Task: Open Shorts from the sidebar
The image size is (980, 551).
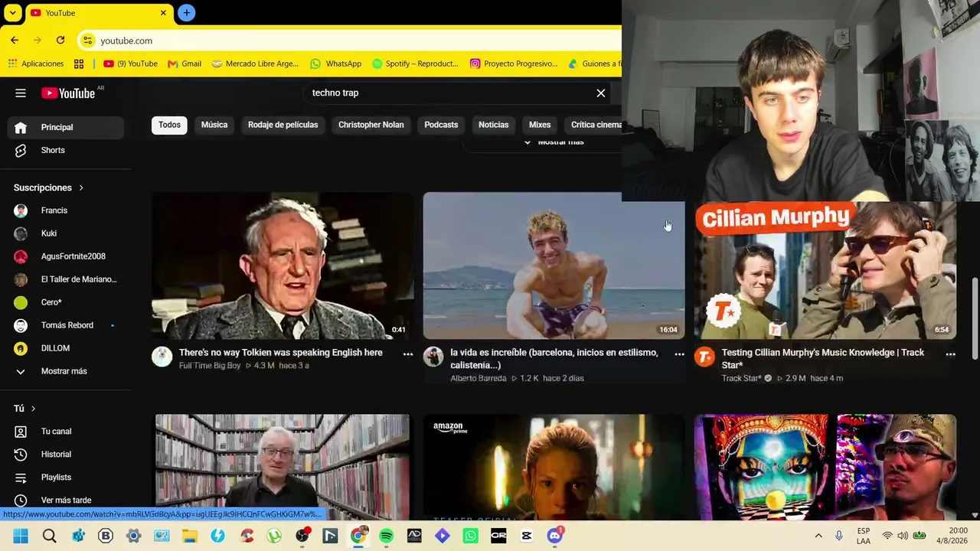Action: (x=65, y=151)
